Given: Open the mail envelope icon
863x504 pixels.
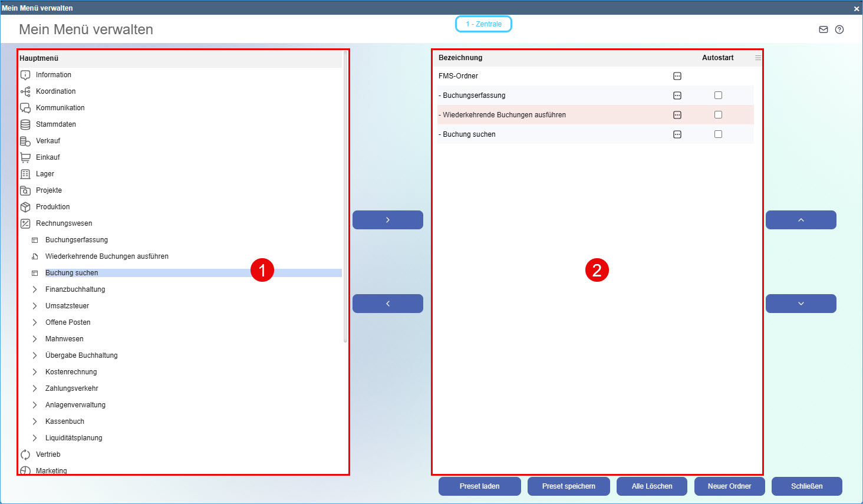Looking at the screenshot, I should [824, 29].
